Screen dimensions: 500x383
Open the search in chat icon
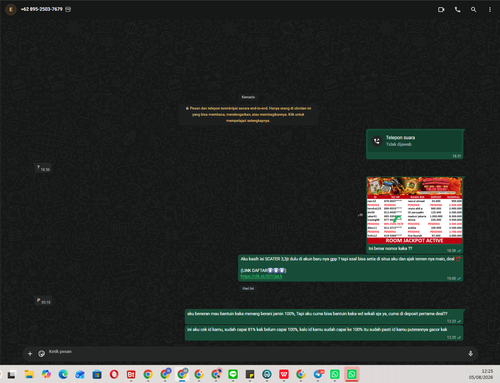(x=473, y=10)
